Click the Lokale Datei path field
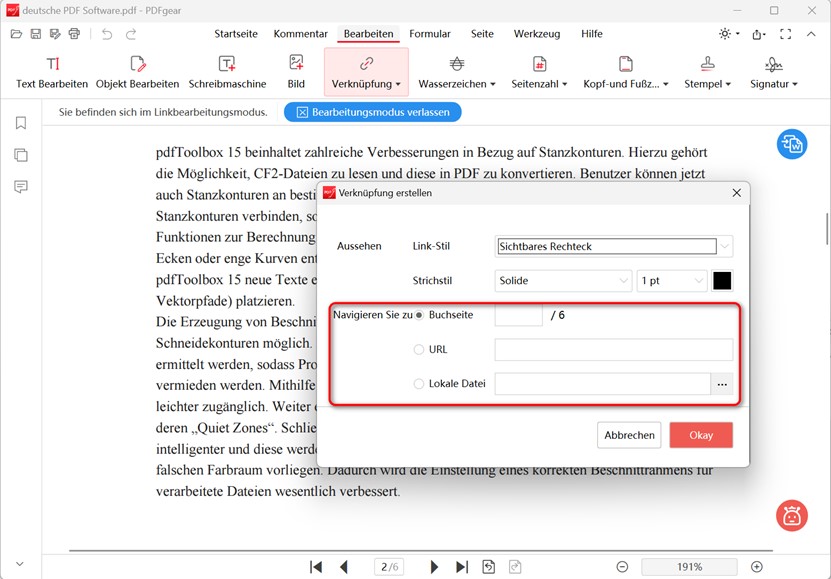The width and height of the screenshot is (831, 579). pos(603,384)
